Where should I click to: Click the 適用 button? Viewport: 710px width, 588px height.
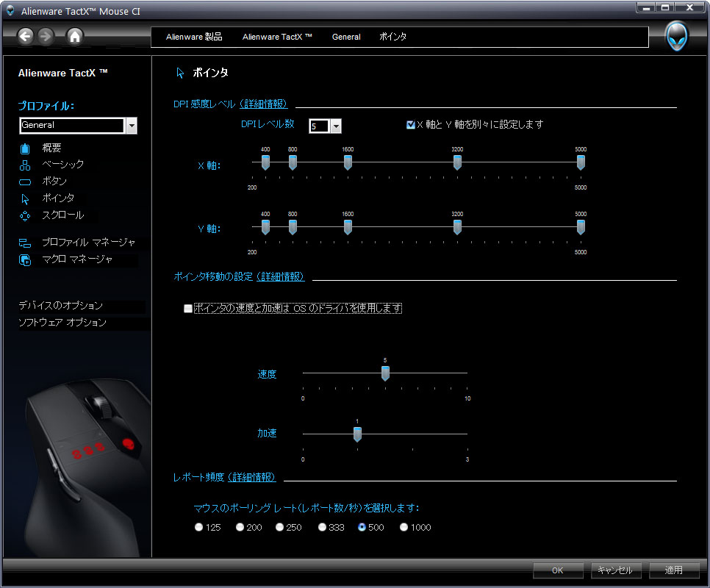point(674,570)
